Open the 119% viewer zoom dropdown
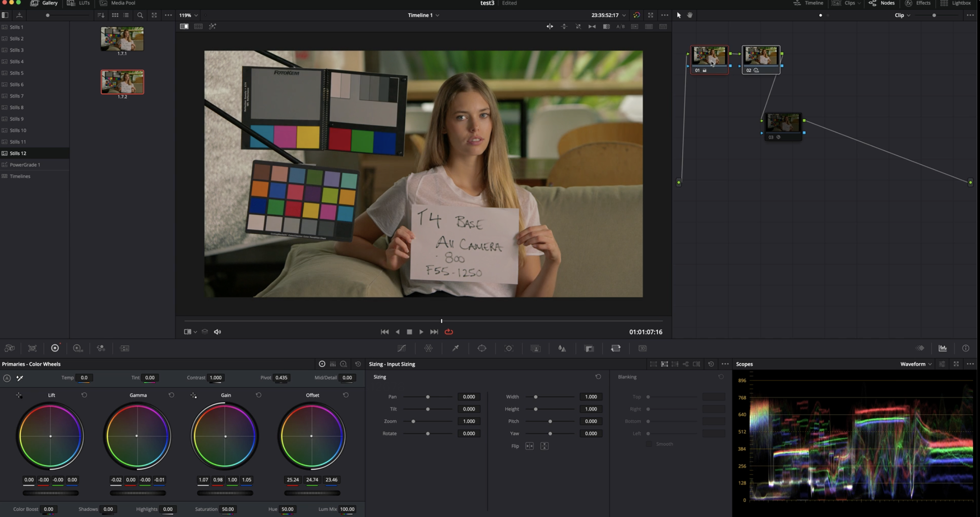 coord(188,15)
